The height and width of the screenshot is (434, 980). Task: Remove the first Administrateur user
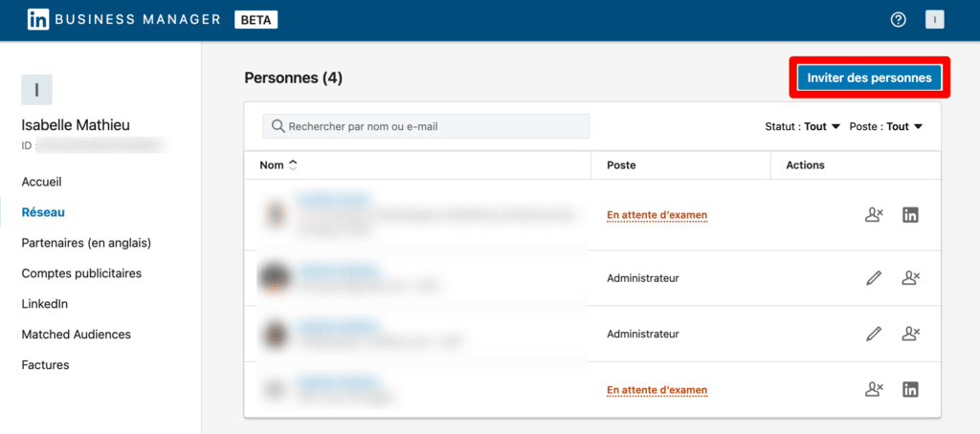910,278
